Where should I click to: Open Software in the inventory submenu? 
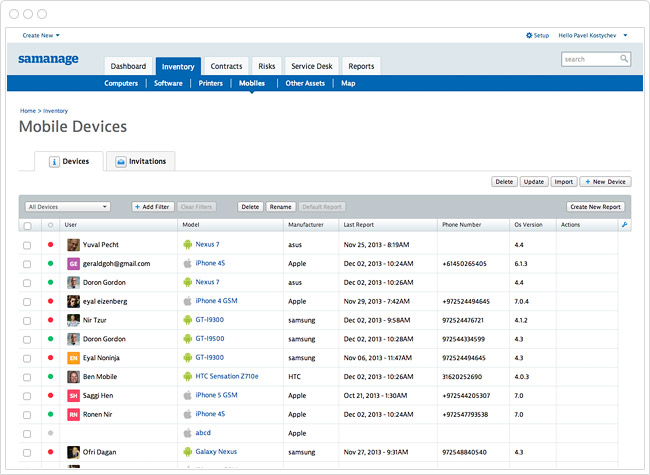click(168, 83)
